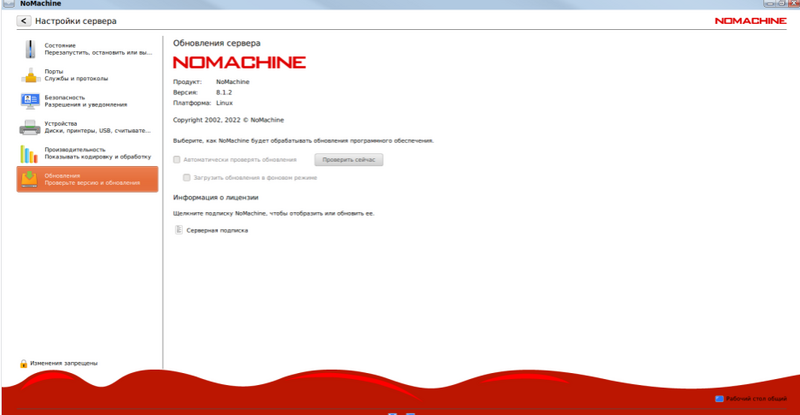This screenshot has height=415, width=800.
Task: Open the Порты services and protocols section
Action: click(87, 75)
